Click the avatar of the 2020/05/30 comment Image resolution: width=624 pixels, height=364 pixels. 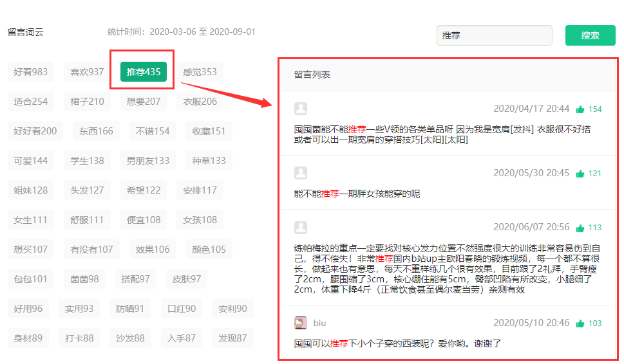click(301, 173)
